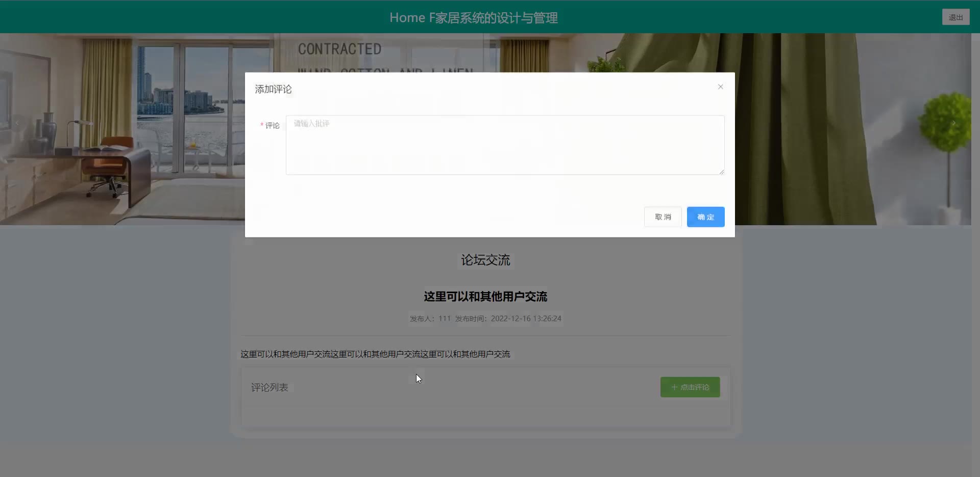Click the 评论列表 heading
The image size is (980, 477).
pyautogui.click(x=269, y=388)
